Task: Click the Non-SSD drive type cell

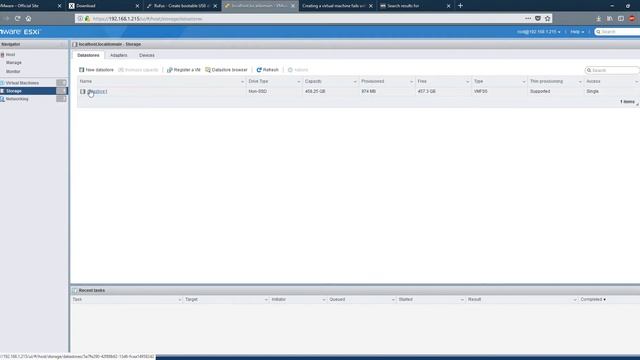Action: pos(258,91)
